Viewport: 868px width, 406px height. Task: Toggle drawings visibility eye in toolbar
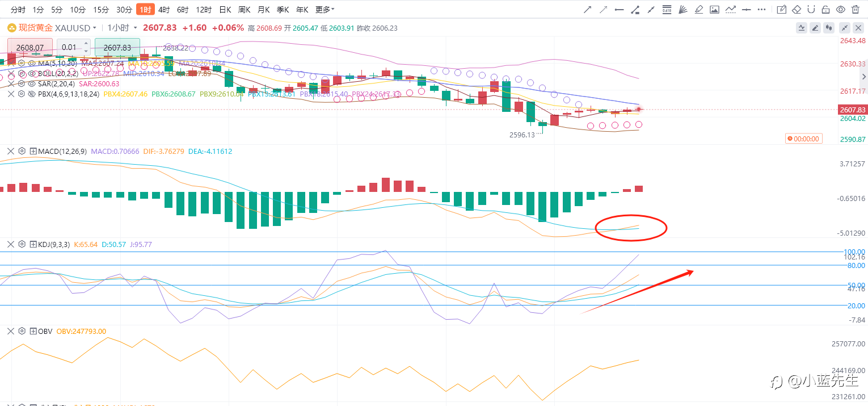click(841, 9)
